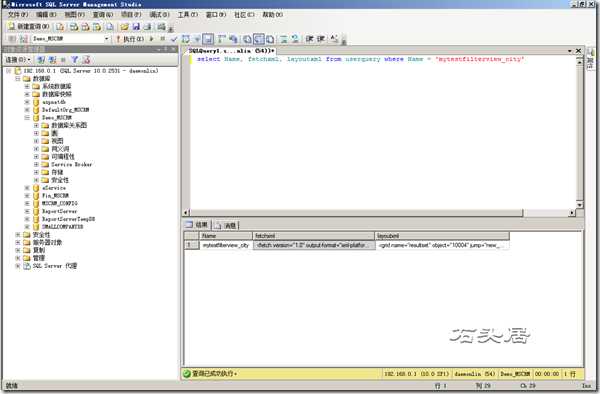Click the Disconnect icon in Object Explorer toolbar
The image size is (600, 394).
click(x=52, y=60)
